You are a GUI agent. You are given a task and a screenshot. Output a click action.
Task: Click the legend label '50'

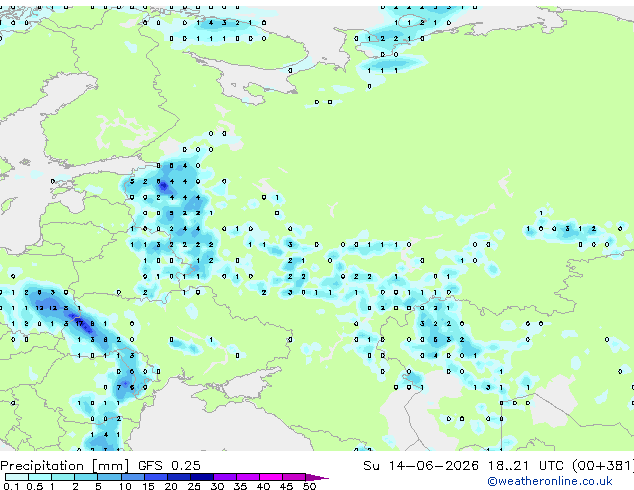(309, 486)
